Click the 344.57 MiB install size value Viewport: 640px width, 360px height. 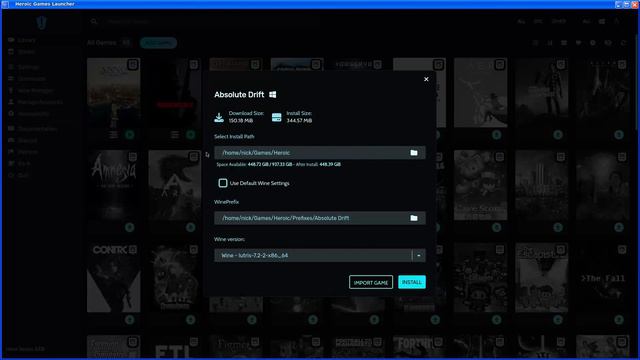(299, 121)
